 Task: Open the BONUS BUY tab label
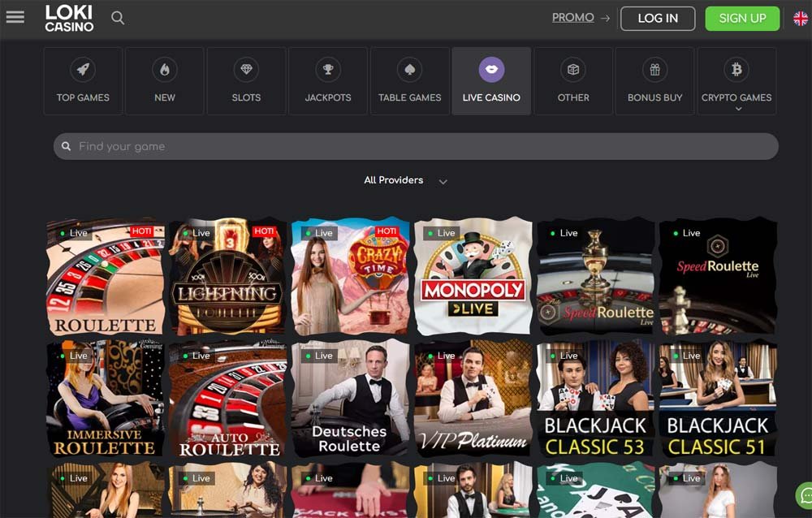tap(655, 97)
